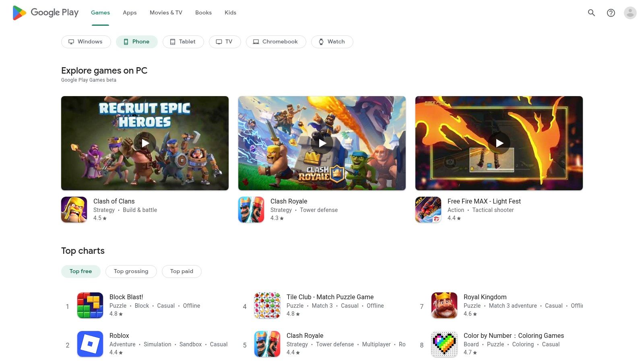Open the Movies & TV section

tap(165, 12)
